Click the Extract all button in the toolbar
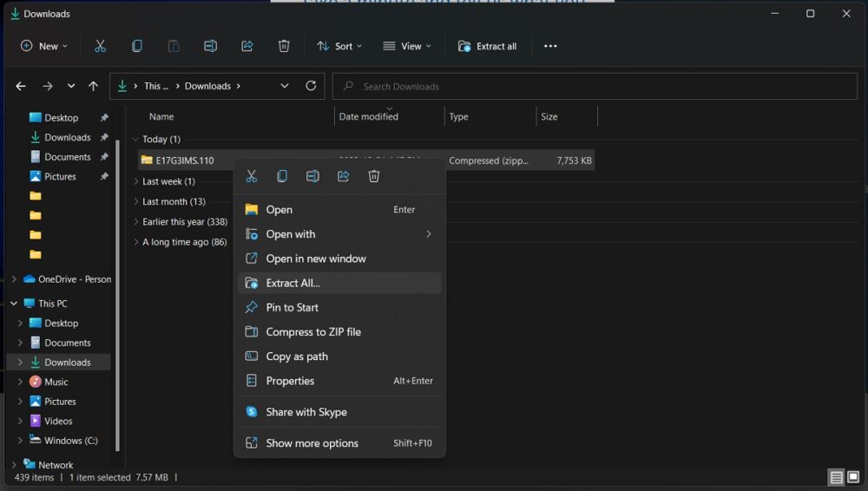This screenshot has height=491, width=868. tap(487, 46)
